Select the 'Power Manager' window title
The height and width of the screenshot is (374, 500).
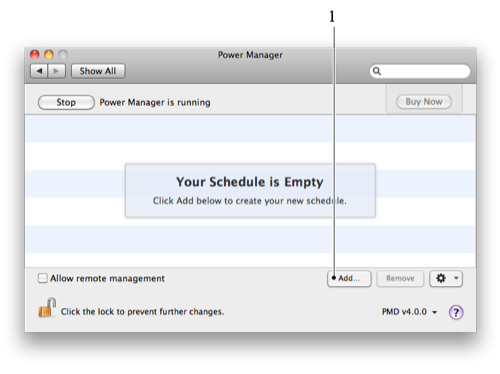click(250, 55)
